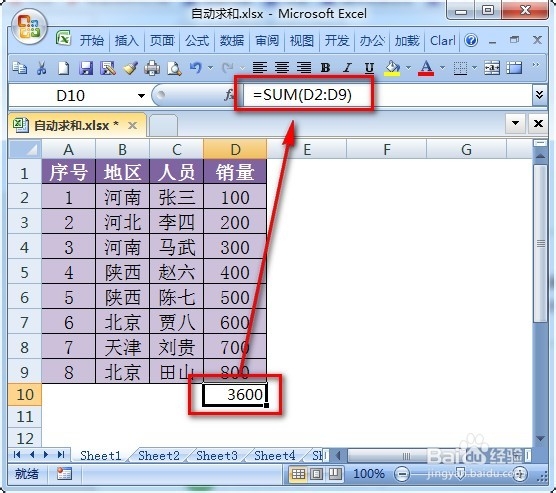556x493 pixels.
Task: Select column D header
Action: pos(235,149)
